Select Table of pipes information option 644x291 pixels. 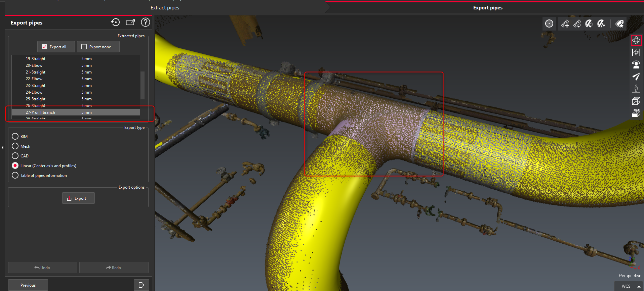pyautogui.click(x=15, y=176)
